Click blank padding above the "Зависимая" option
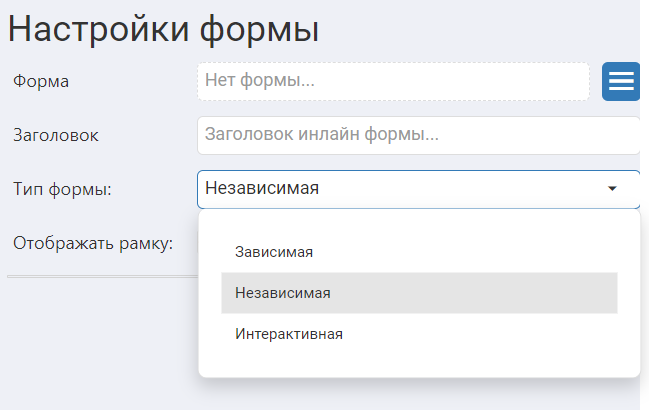 click(419, 220)
